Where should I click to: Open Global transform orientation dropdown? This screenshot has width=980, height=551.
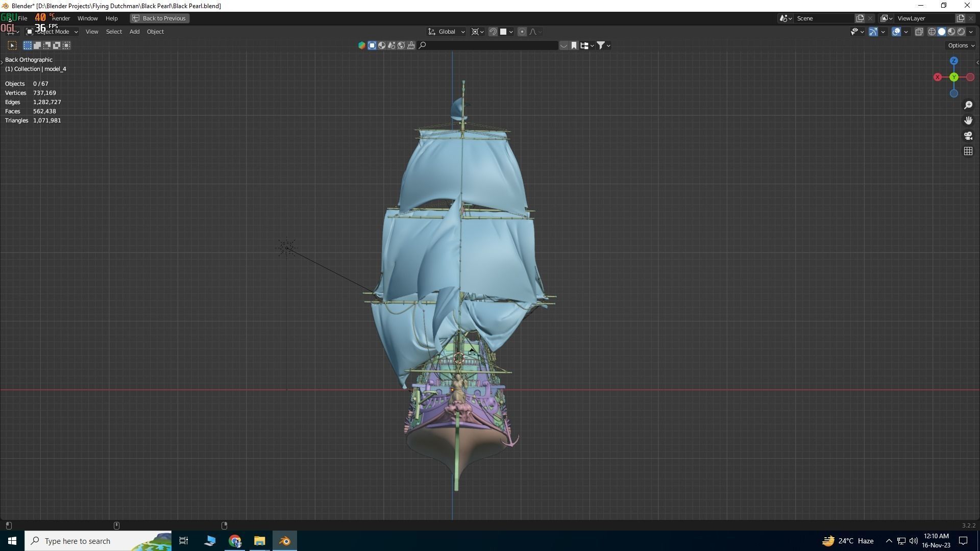click(x=447, y=32)
